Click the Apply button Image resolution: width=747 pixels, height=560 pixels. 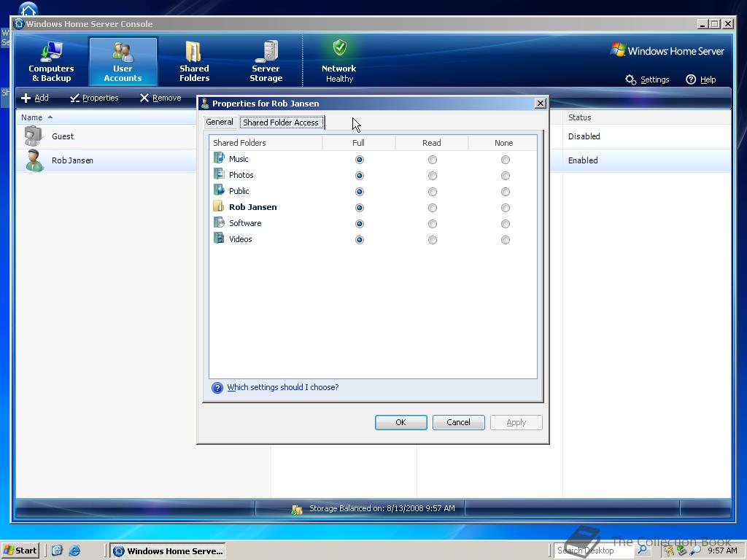(516, 422)
